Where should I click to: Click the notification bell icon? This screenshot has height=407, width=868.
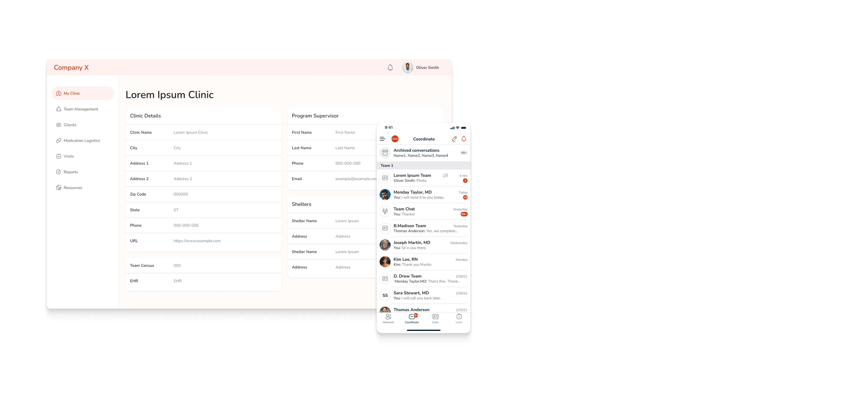point(391,67)
